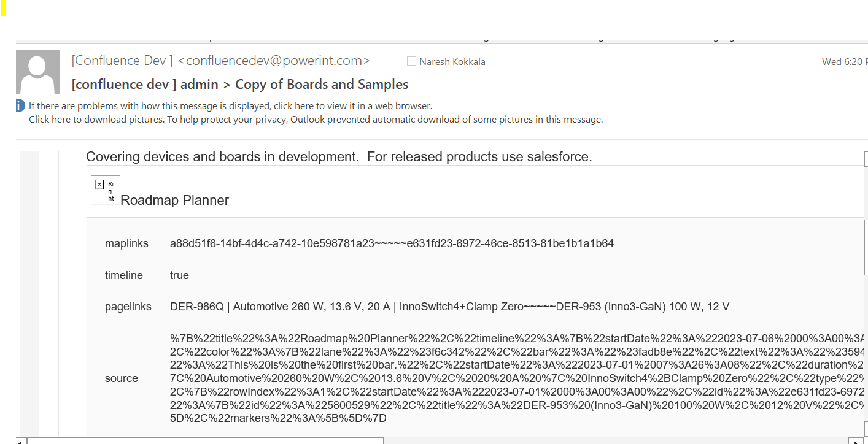
Task: Click the Covering devices and boards sentence
Action: pyautogui.click(x=339, y=157)
